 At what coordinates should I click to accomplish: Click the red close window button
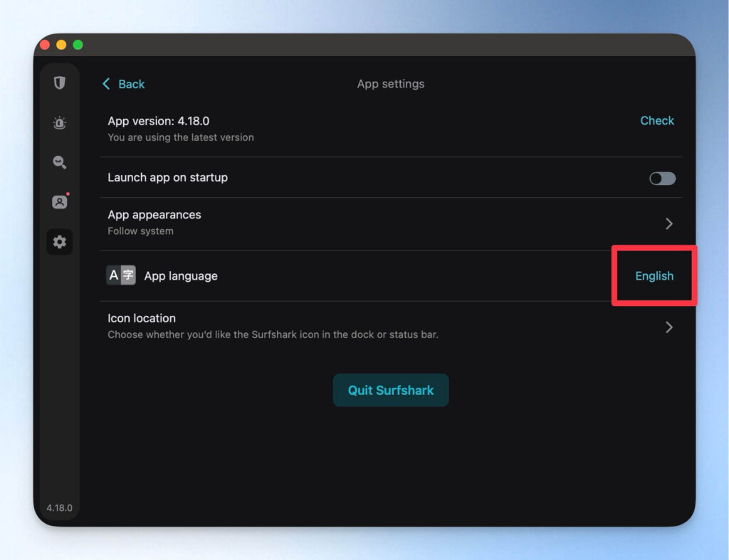pos(45,45)
